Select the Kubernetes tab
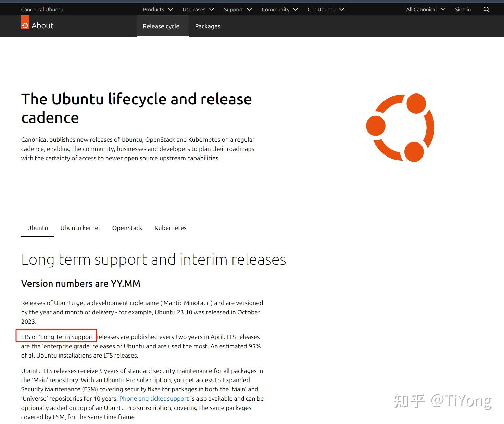Image resolution: width=504 pixels, height=424 pixels. 170,228
